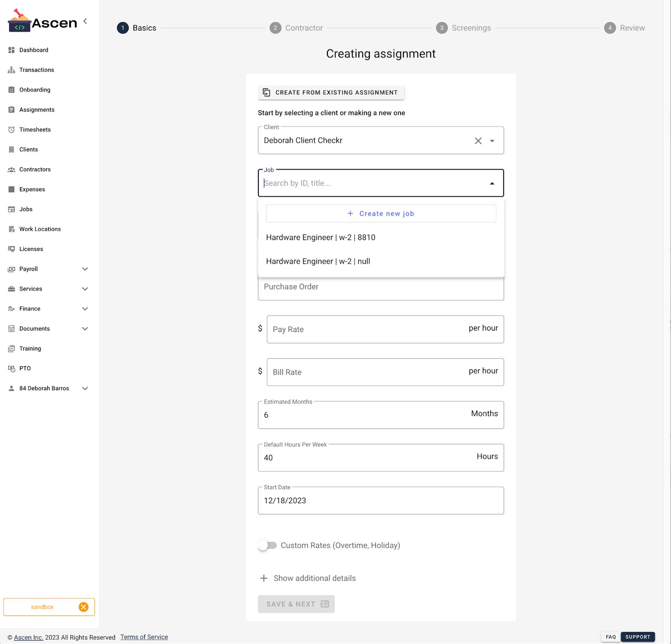Click the Expenses square icon
This screenshot has height=644, width=671.
point(11,189)
